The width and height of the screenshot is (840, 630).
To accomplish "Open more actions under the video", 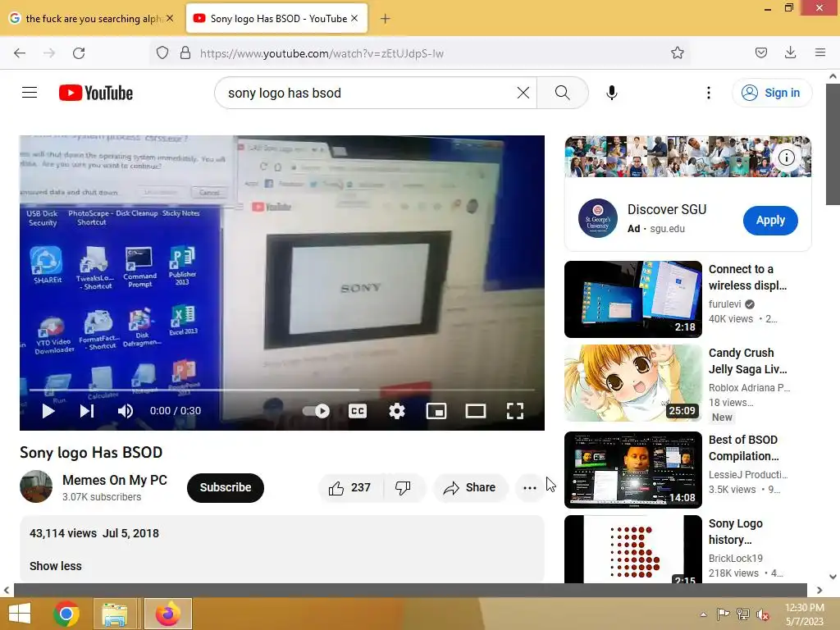I will tap(529, 487).
